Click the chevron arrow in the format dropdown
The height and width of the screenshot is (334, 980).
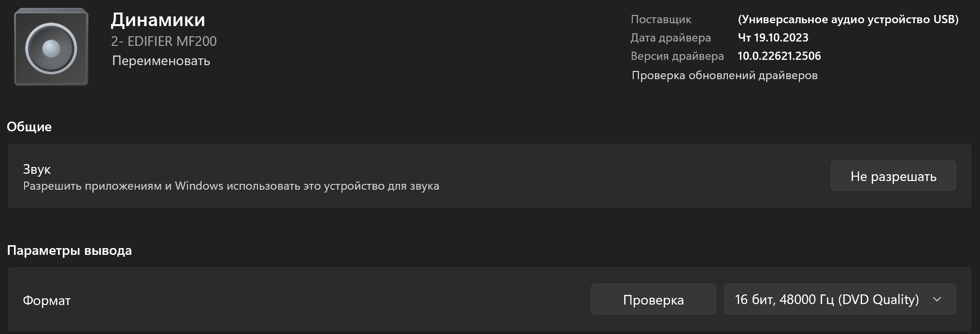click(x=937, y=300)
